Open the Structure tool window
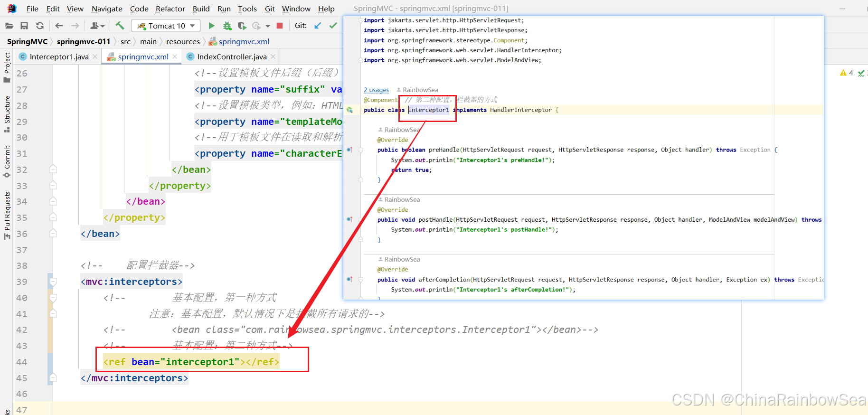The width and height of the screenshot is (868, 415). 7,114
